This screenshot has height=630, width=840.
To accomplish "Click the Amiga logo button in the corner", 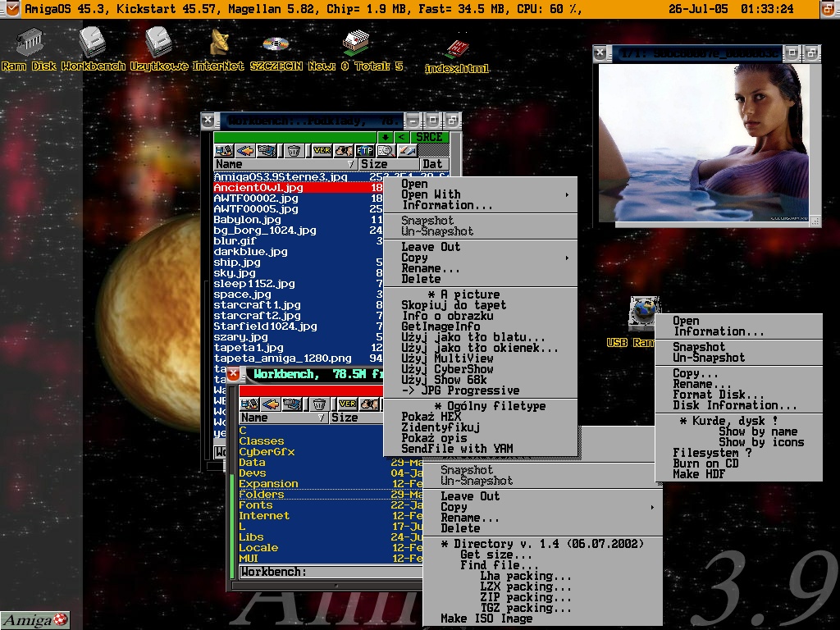I will coord(35,620).
